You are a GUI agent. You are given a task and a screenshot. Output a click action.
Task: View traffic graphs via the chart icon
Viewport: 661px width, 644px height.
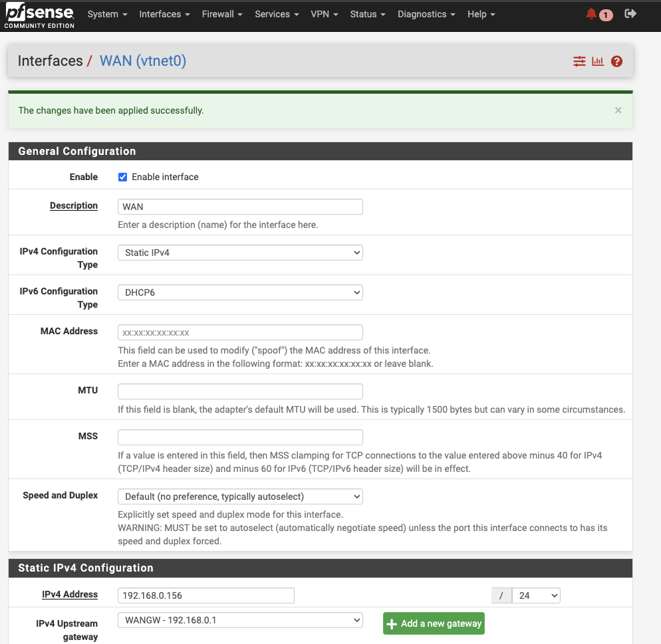[x=597, y=60]
